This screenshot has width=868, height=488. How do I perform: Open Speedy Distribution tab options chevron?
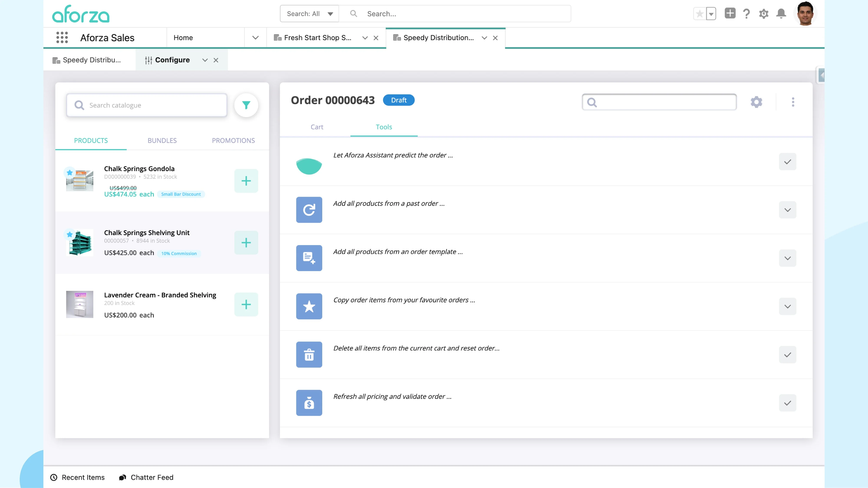tap(484, 38)
